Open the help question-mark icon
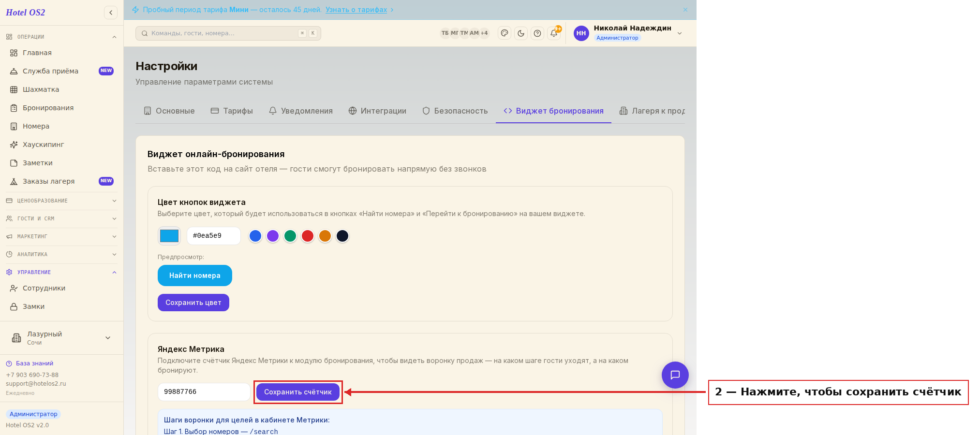This screenshot has height=435, width=980. click(537, 33)
